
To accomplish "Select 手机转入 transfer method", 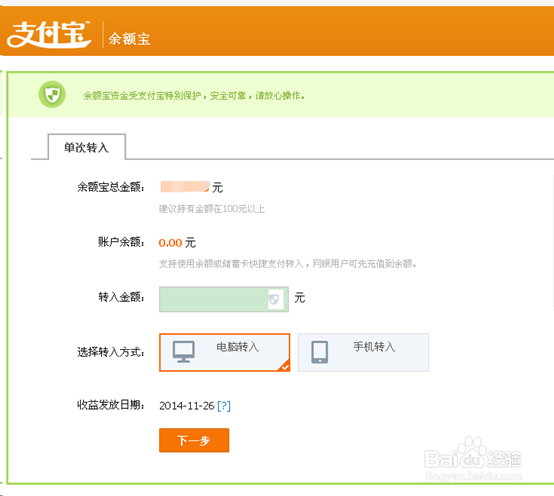I will point(363,352).
